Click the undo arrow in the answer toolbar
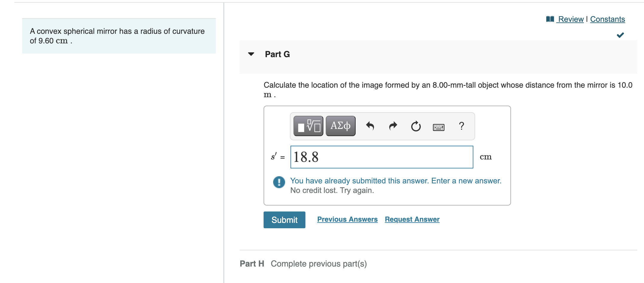 pyautogui.click(x=370, y=126)
